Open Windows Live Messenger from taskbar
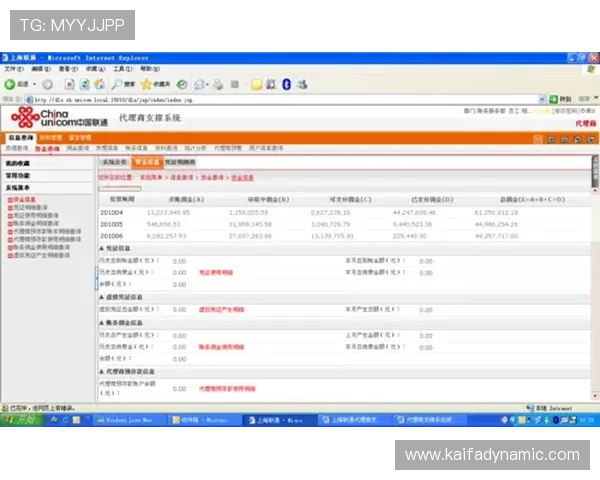This screenshot has height=480, width=600. tap(128, 421)
